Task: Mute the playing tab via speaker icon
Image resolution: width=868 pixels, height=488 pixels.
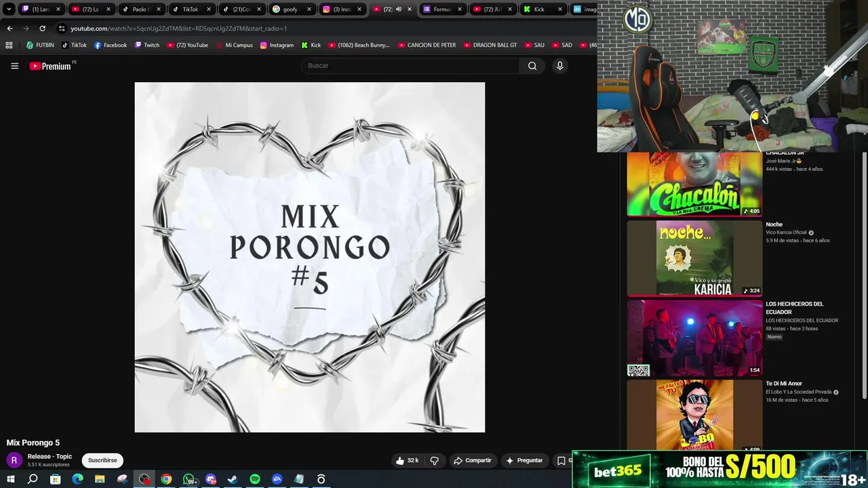Action: (399, 9)
